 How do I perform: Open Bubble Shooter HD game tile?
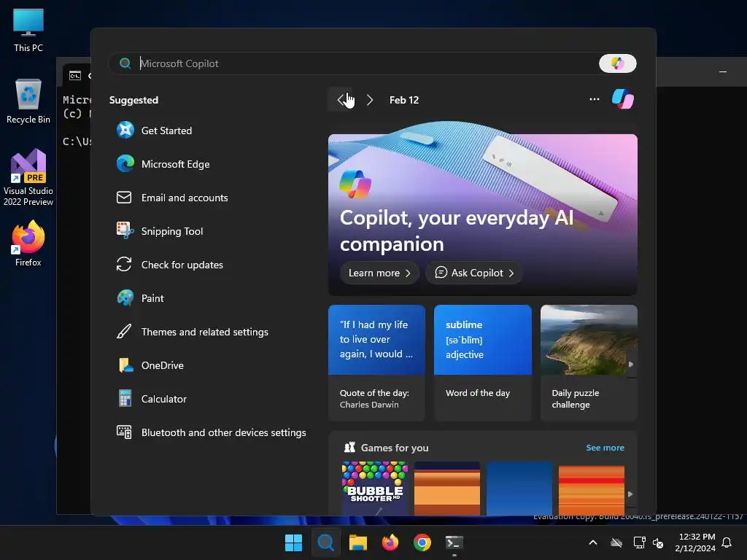(x=375, y=488)
